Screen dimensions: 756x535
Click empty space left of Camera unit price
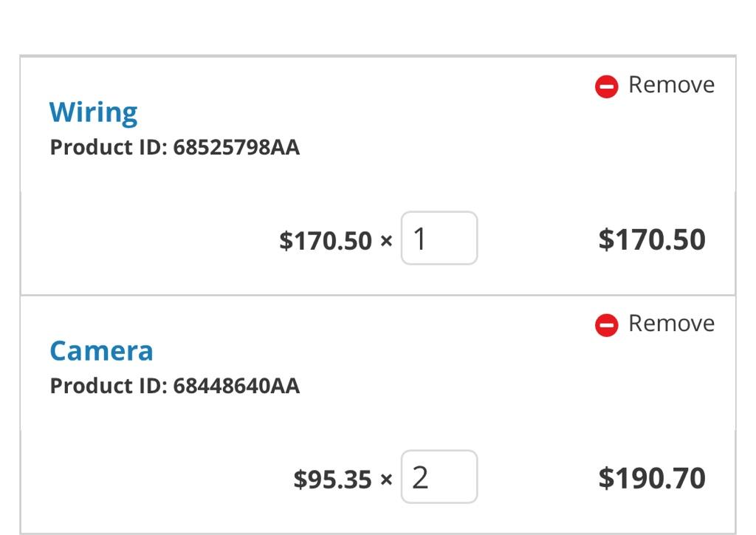[x=148, y=480]
